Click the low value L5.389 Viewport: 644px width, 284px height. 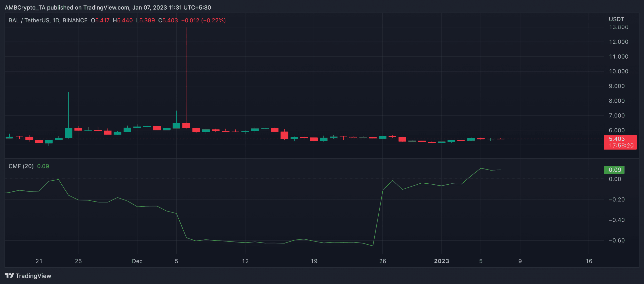pos(145,20)
